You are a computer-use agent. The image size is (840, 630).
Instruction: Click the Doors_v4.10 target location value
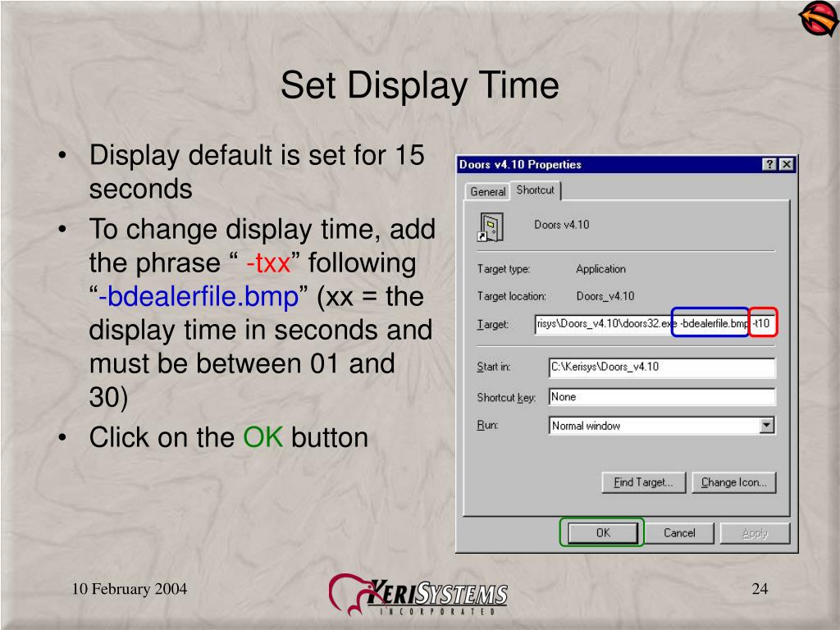point(605,295)
